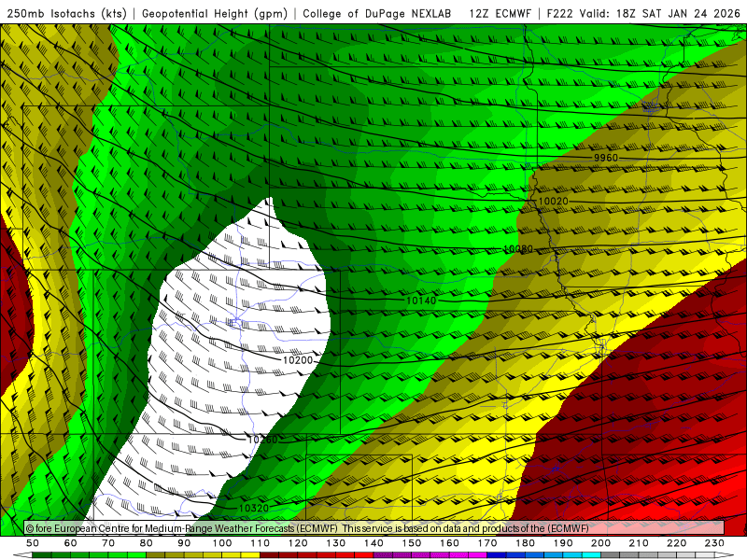Viewport: 747px width, 560px height.
Task: Click the cyan swatch just before 200
Action: coord(591,555)
